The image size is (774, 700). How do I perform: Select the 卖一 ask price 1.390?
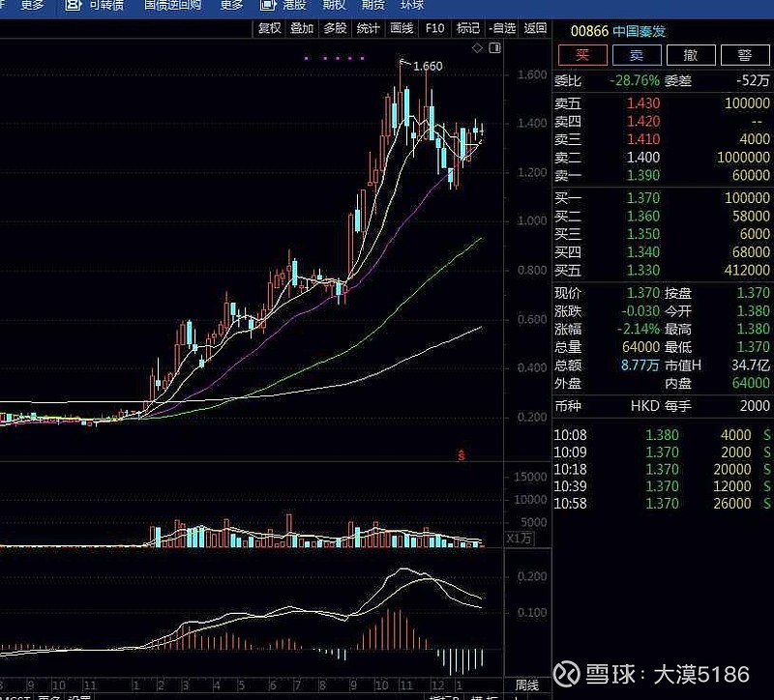point(643,176)
